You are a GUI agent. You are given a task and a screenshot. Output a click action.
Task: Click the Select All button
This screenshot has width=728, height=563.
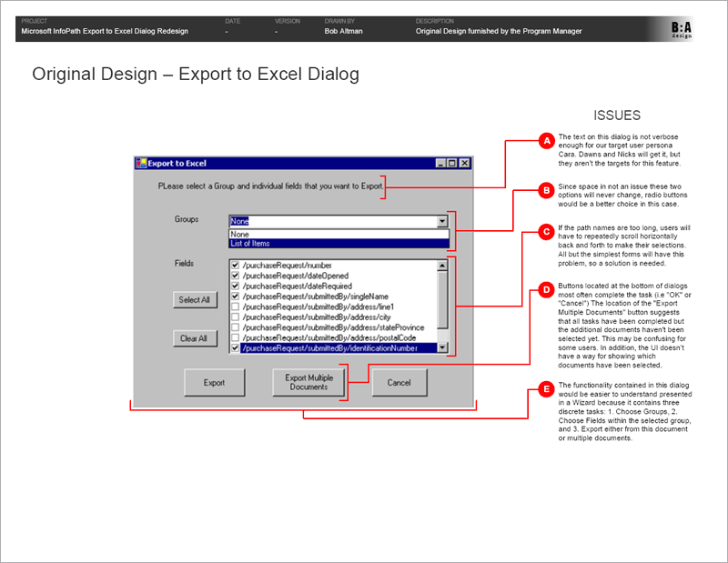pyautogui.click(x=195, y=300)
